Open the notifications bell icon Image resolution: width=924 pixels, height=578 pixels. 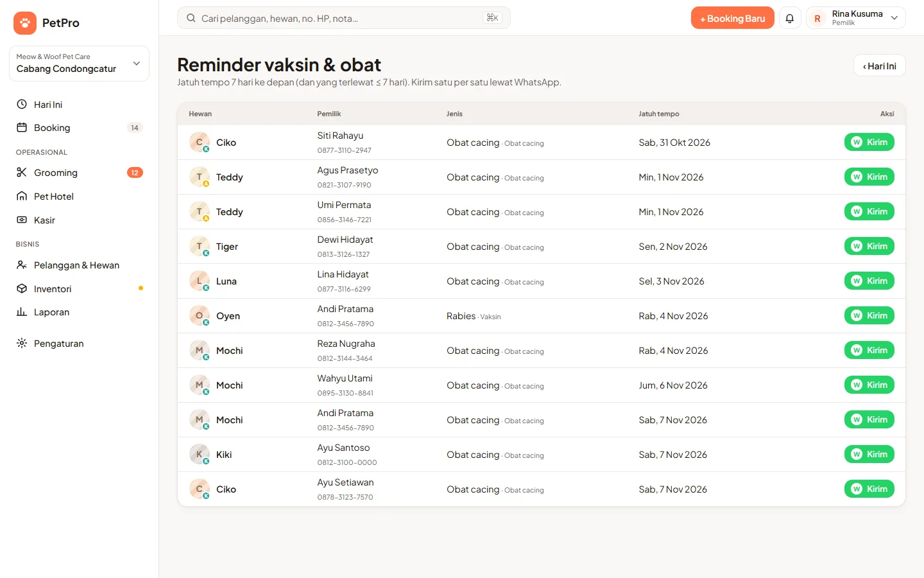[790, 18]
